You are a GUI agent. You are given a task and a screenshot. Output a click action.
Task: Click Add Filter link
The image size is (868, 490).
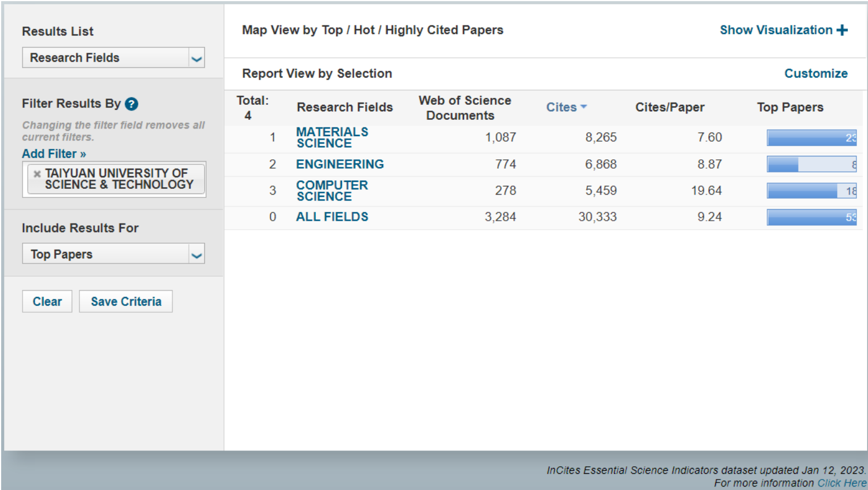tap(54, 154)
